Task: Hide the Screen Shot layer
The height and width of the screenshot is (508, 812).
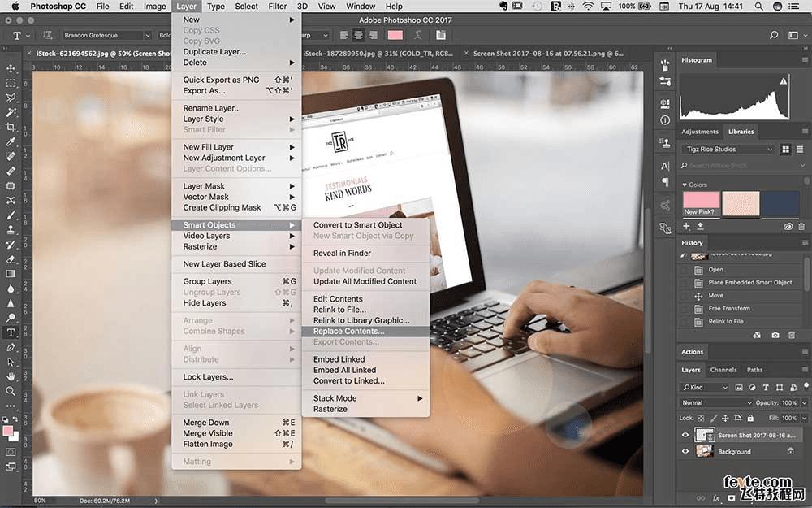Action: pos(685,436)
